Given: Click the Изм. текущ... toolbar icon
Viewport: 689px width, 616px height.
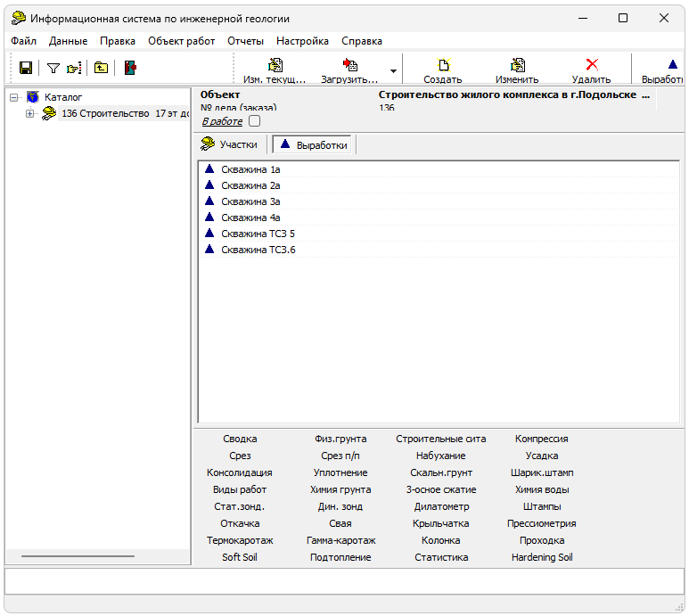Looking at the screenshot, I should 275,65.
